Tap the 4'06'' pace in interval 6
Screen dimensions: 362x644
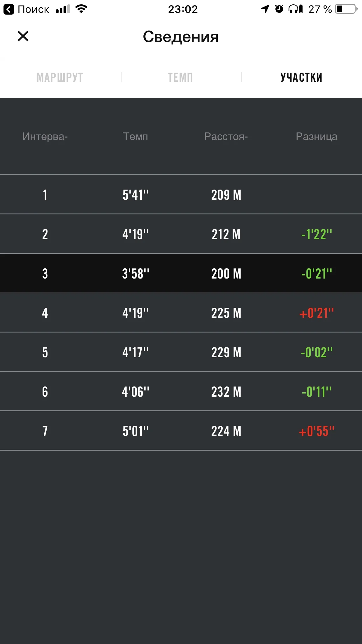tap(136, 392)
